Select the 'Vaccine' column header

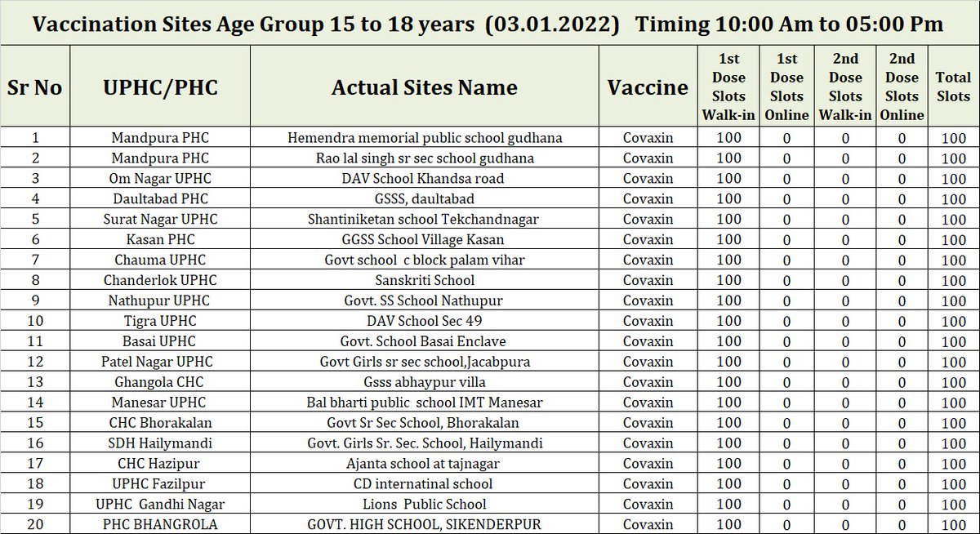pyautogui.click(x=648, y=87)
